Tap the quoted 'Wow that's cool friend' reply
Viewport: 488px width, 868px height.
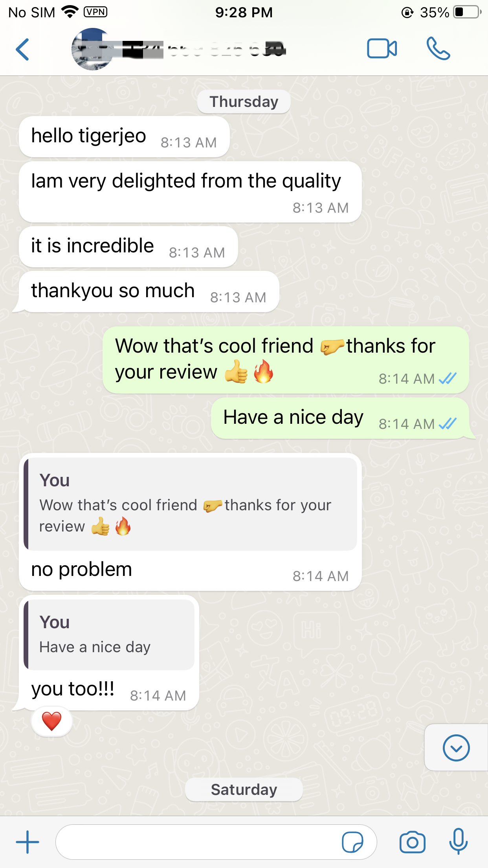(191, 504)
